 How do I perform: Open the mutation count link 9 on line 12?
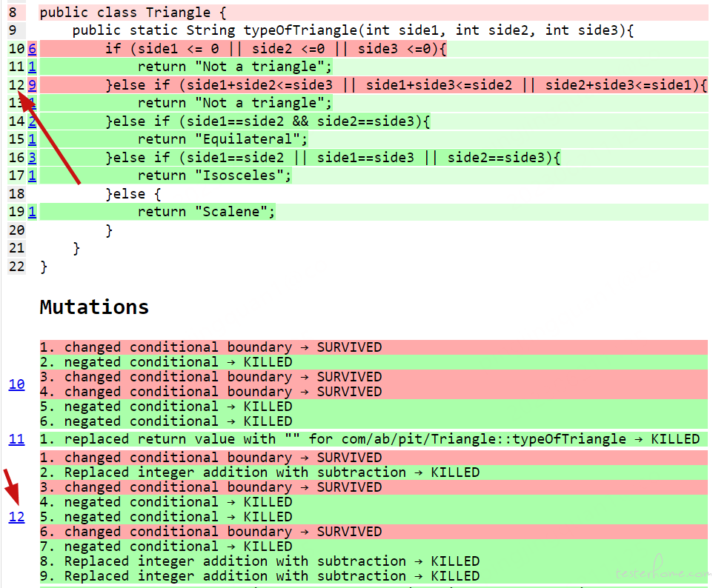point(32,85)
